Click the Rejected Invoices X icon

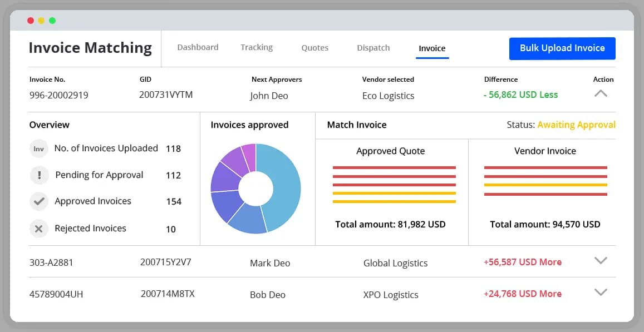(x=38, y=228)
